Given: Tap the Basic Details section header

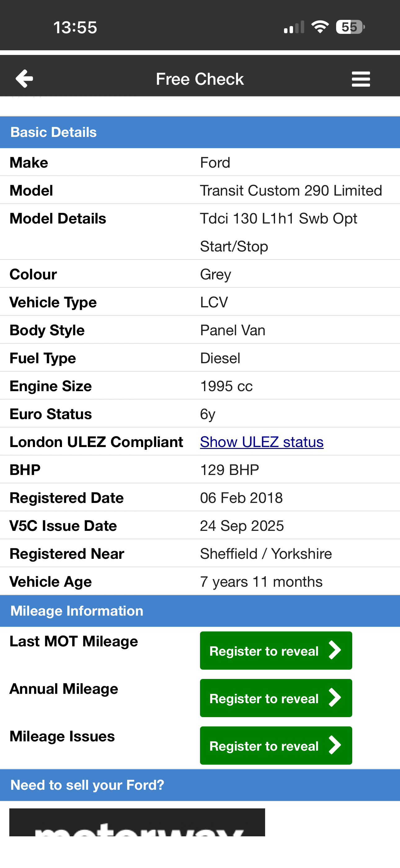Looking at the screenshot, I should point(53,132).
